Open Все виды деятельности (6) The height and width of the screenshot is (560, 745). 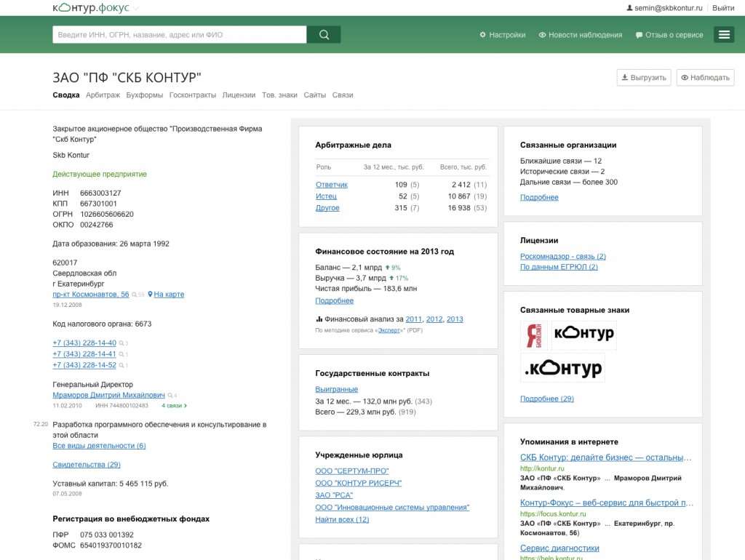pyautogui.click(x=99, y=446)
